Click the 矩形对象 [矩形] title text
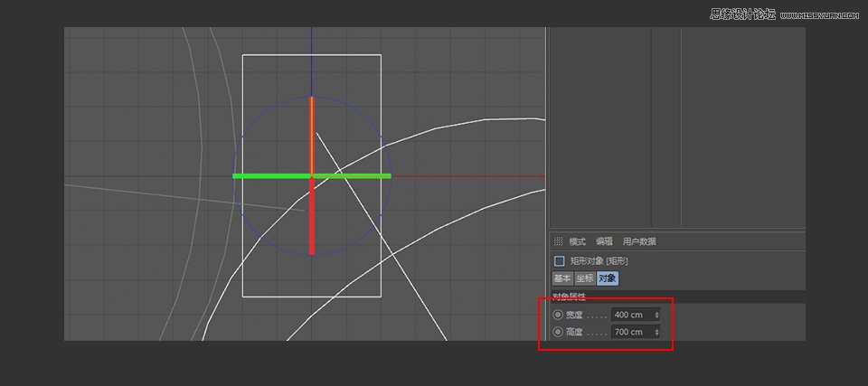 point(599,261)
